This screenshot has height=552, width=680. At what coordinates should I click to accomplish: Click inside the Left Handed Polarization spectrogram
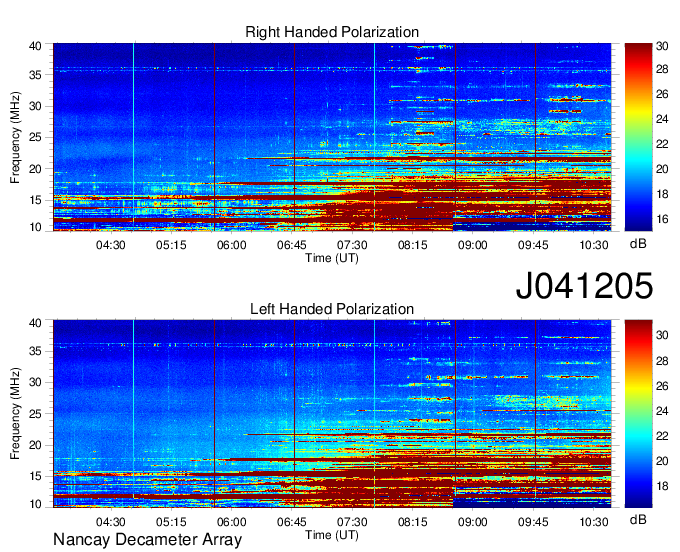(332, 414)
